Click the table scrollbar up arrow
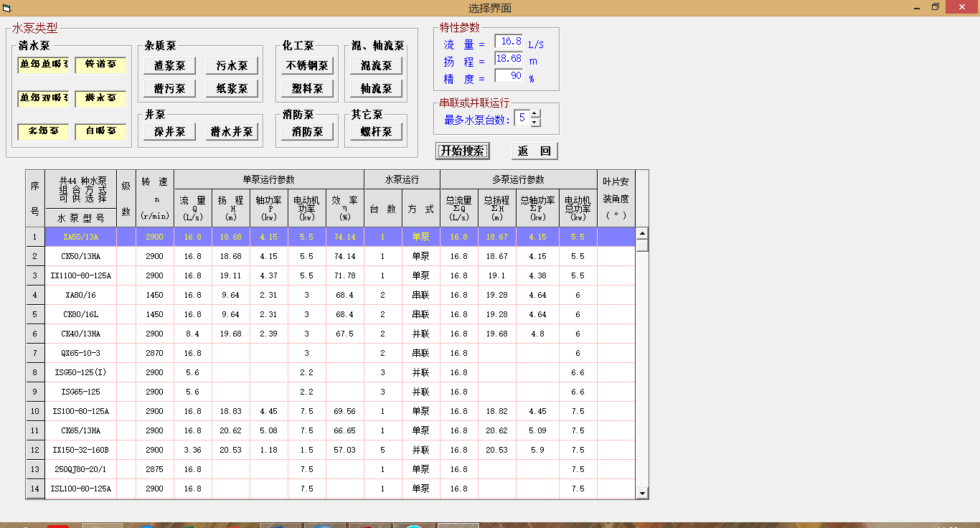 [642, 233]
